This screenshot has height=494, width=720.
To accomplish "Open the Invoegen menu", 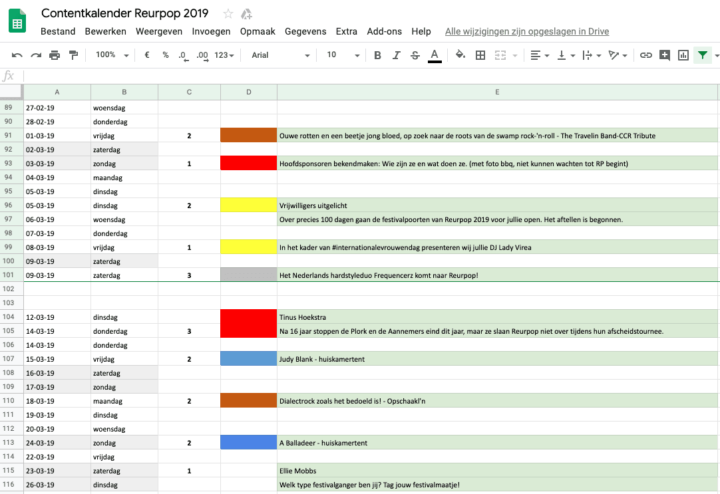I will coord(211,31).
